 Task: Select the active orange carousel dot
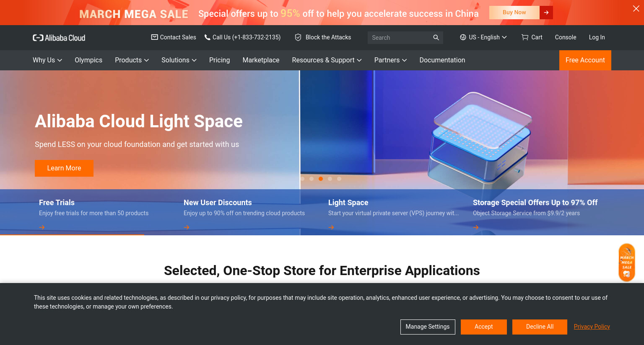[321, 179]
